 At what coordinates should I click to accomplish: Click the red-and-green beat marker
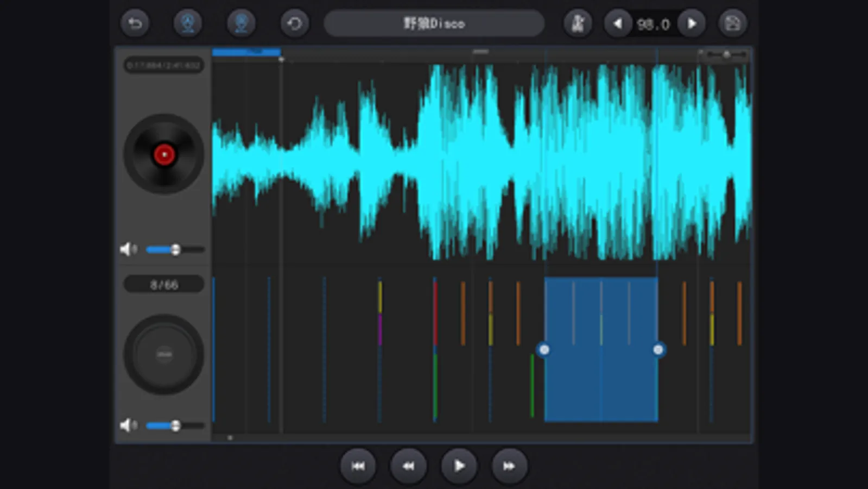point(435,349)
